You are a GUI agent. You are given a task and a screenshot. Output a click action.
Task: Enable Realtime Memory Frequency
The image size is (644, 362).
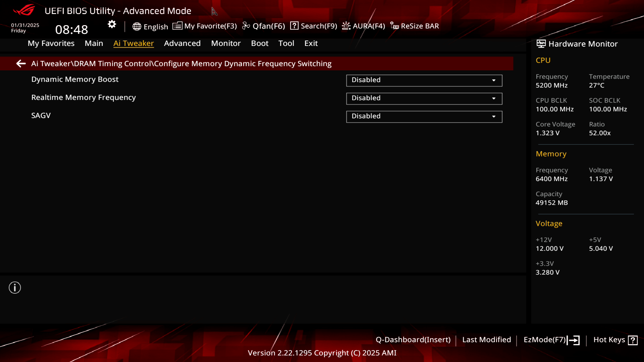(424, 98)
